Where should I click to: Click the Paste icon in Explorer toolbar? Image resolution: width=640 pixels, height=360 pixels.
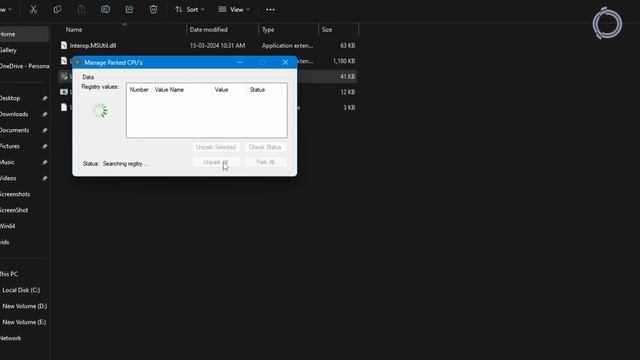click(x=81, y=9)
